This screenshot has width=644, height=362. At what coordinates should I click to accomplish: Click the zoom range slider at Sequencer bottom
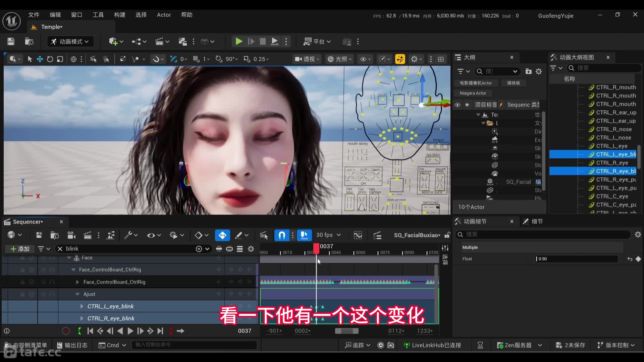[346, 331]
